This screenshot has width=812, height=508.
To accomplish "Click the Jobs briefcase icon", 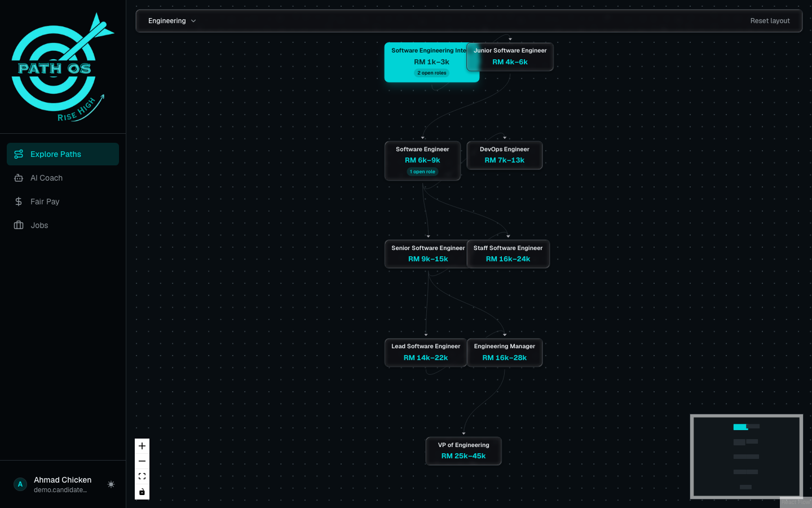I will point(19,225).
